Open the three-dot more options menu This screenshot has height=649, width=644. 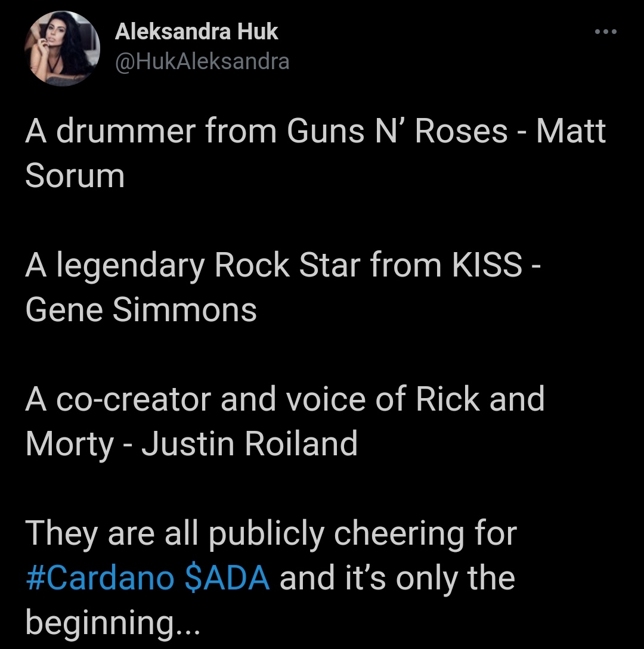(605, 32)
